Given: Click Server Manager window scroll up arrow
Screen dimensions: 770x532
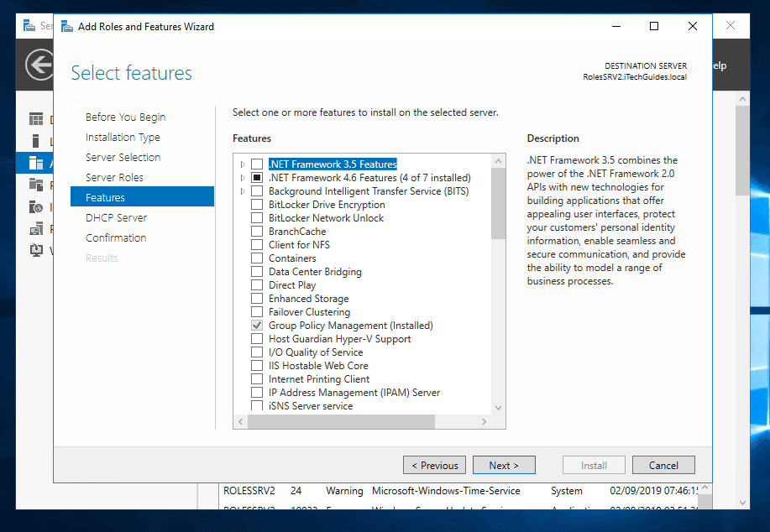Looking at the screenshot, I should 742,99.
